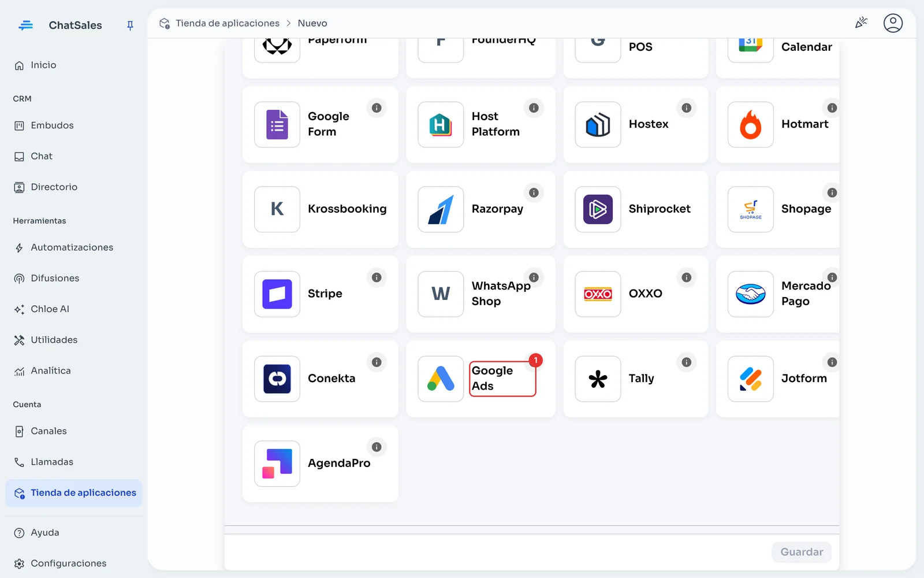
Task: Open Ayuda help link
Action: tap(73, 533)
